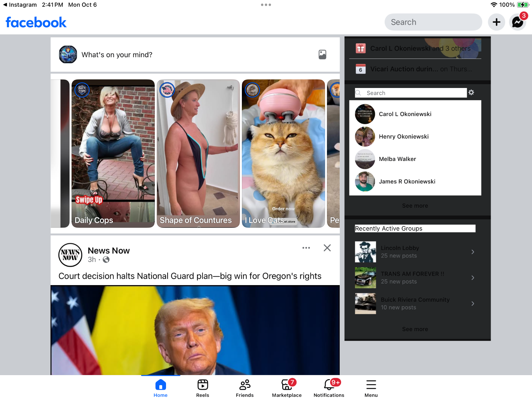Open the hamburger Menu tab
Image resolution: width=532 pixels, height=399 pixels.
point(371,387)
